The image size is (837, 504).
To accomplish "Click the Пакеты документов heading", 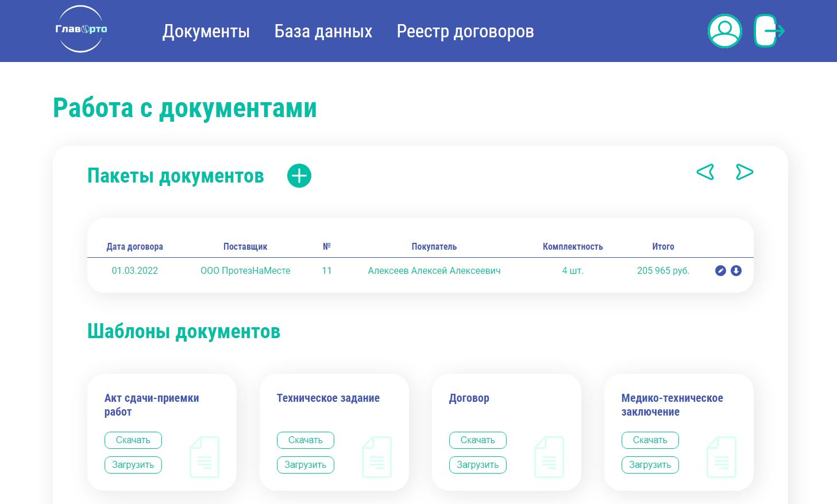I will tap(176, 176).
